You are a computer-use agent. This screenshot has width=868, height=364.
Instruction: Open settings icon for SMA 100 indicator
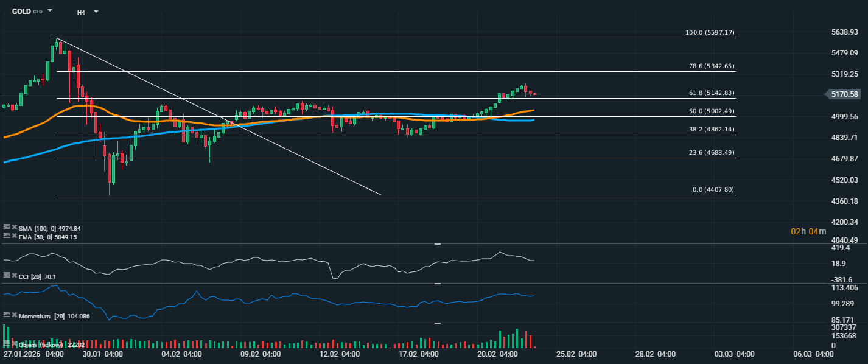click(7, 228)
